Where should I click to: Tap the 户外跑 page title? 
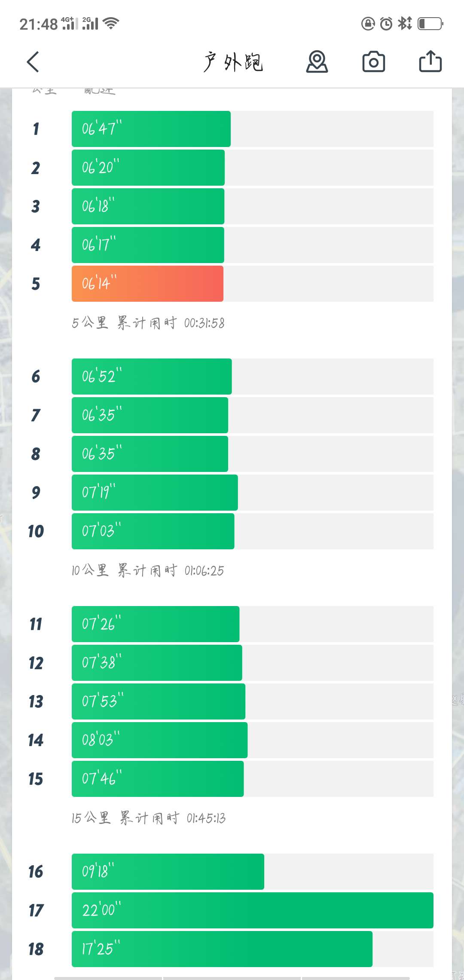(x=233, y=62)
